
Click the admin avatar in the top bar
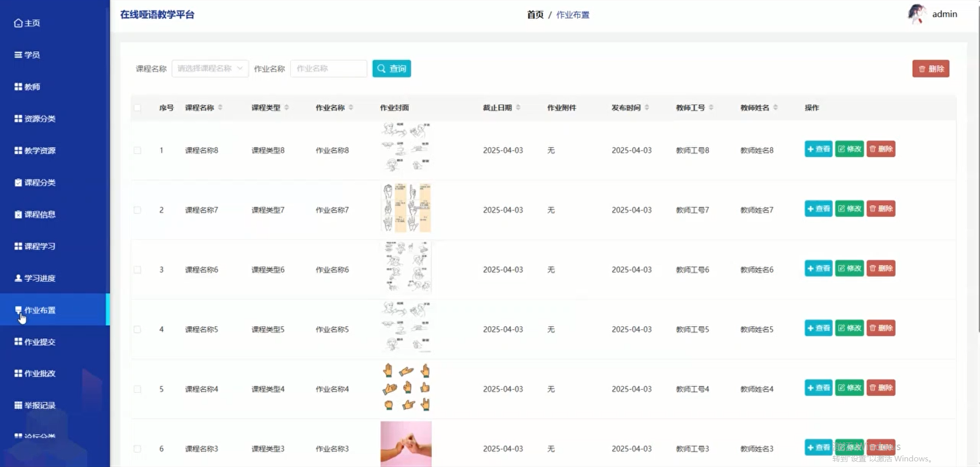[917, 14]
